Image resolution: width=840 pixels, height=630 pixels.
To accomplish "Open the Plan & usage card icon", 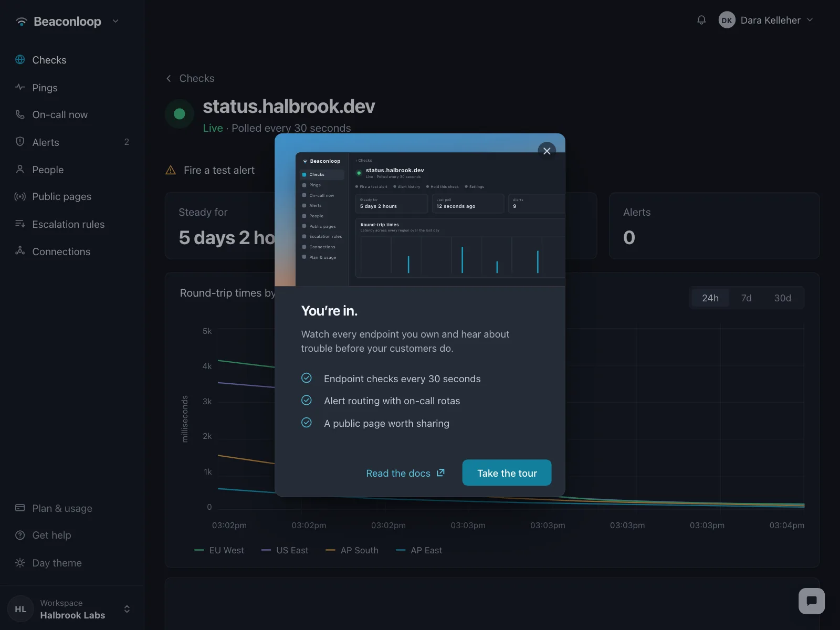I will (x=20, y=508).
